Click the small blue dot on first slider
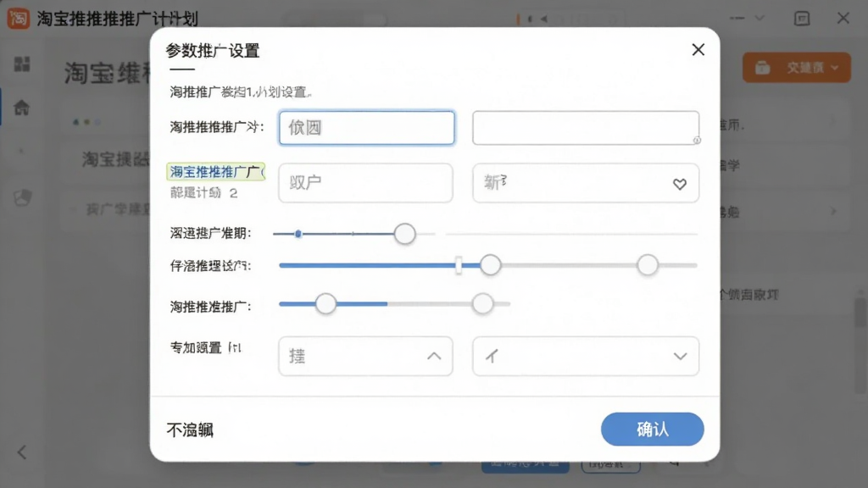This screenshot has height=488, width=868. pos(298,234)
